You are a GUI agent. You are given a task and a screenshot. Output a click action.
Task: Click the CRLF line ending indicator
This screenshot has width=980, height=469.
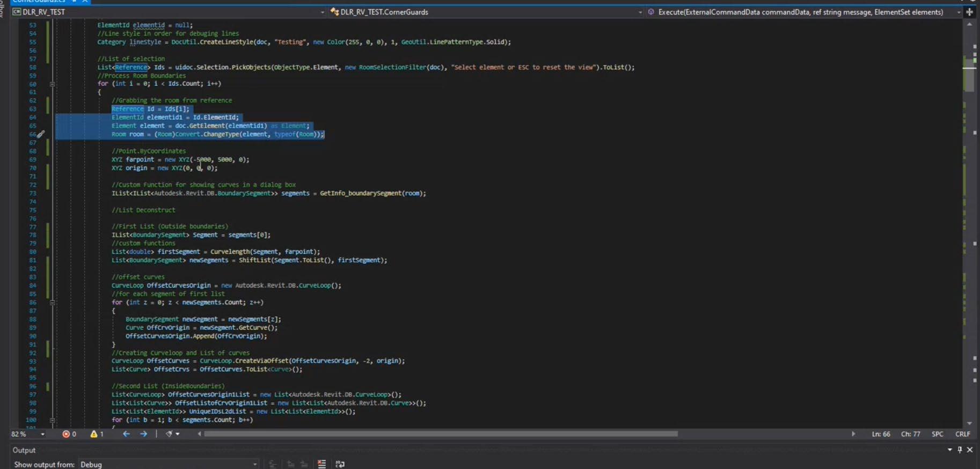[x=962, y=434]
